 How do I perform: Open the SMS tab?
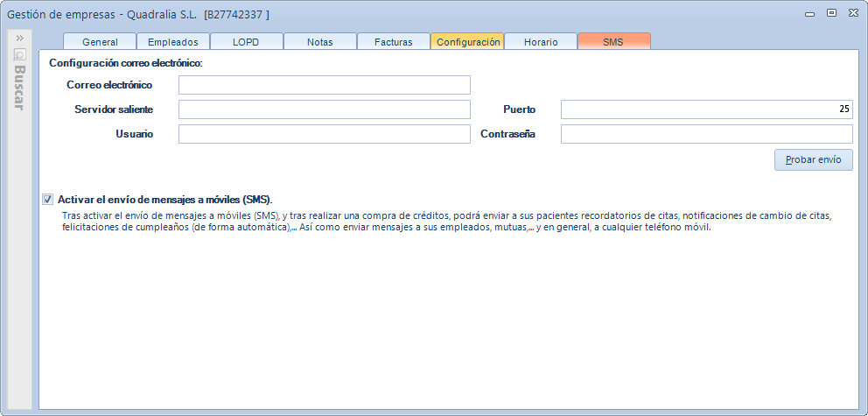click(613, 42)
